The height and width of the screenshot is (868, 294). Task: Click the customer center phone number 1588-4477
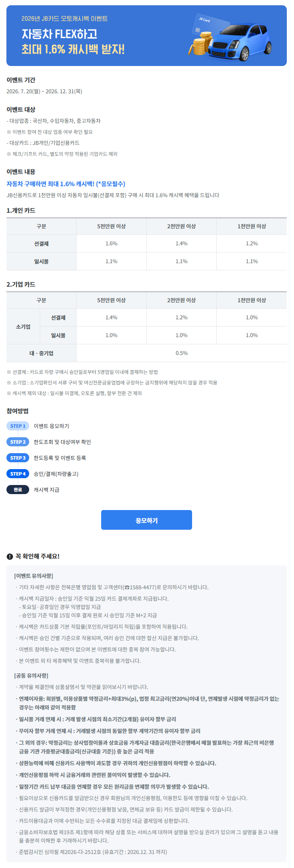pyautogui.click(x=143, y=587)
